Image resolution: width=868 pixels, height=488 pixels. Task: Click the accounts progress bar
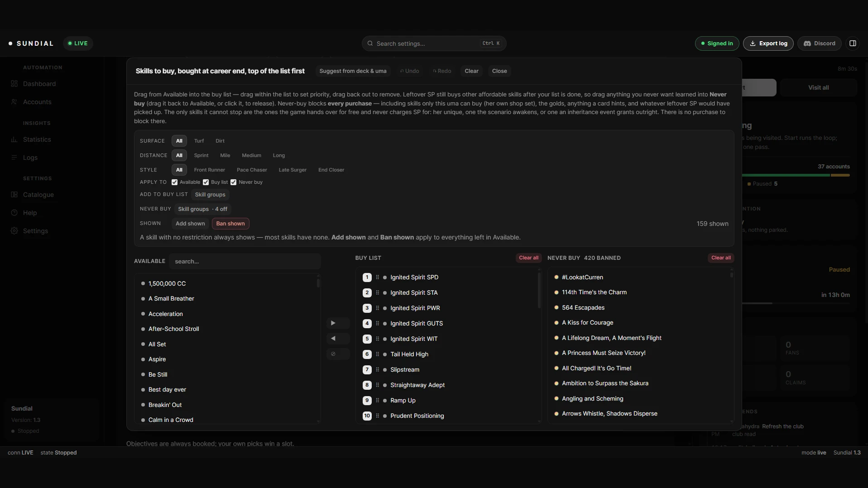[x=796, y=175]
